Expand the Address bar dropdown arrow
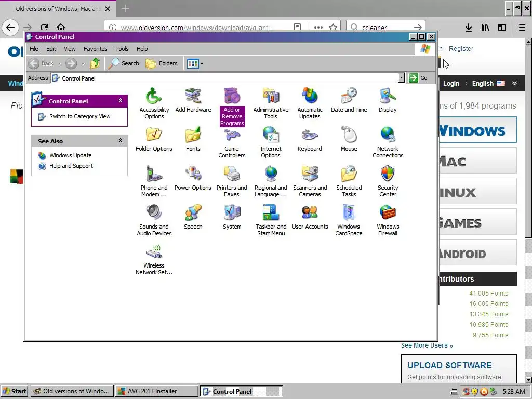532x399 pixels. [x=402, y=78]
